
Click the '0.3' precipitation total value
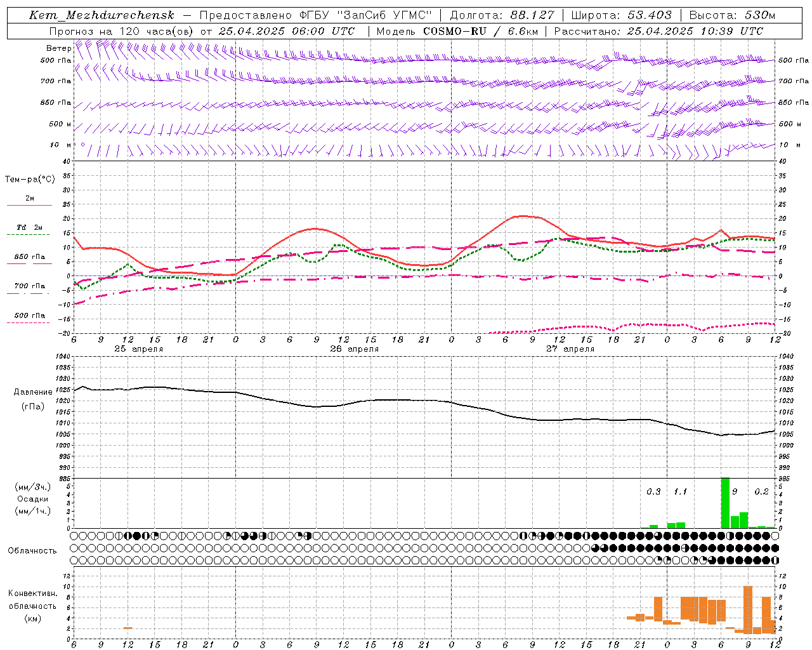[653, 492]
